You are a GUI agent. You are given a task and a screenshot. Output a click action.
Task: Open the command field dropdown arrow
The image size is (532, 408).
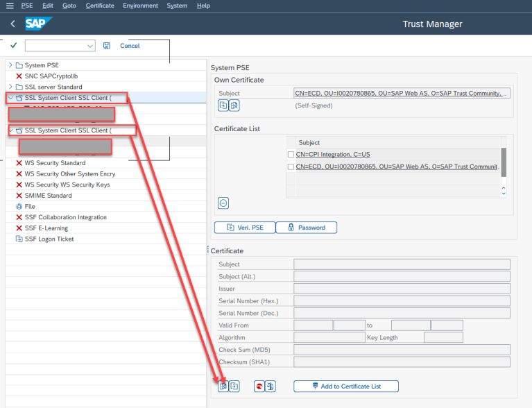coord(90,46)
